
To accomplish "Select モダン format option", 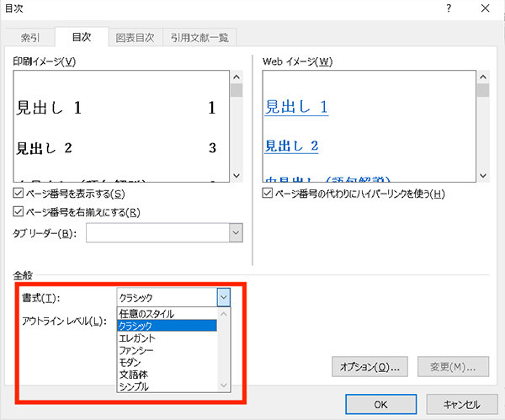I will tap(132, 361).
